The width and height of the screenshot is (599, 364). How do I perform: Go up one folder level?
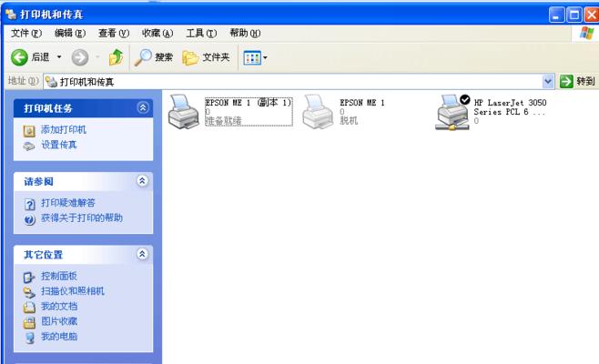(116, 57)
